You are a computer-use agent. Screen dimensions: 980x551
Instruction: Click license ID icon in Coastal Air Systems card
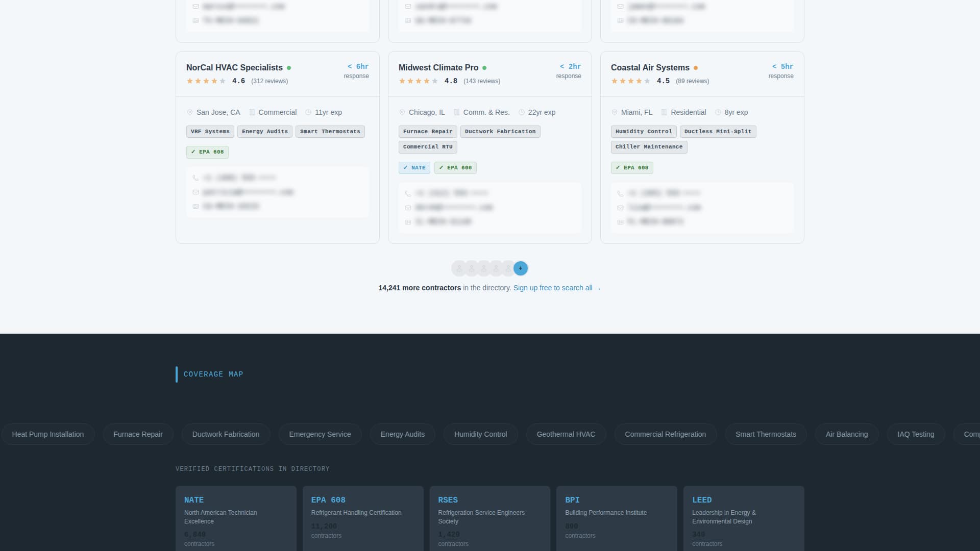pyautogui.click(x=620, y=222)
